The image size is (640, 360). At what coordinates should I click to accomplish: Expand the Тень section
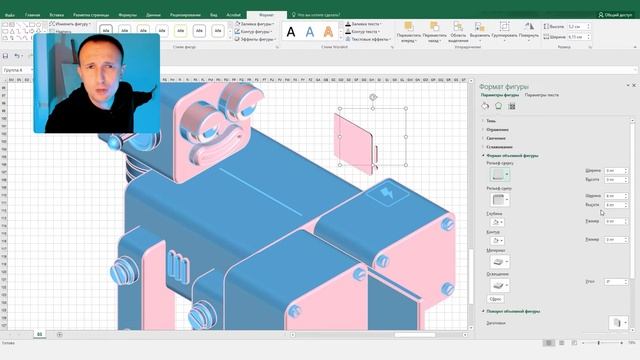point(491,121)
